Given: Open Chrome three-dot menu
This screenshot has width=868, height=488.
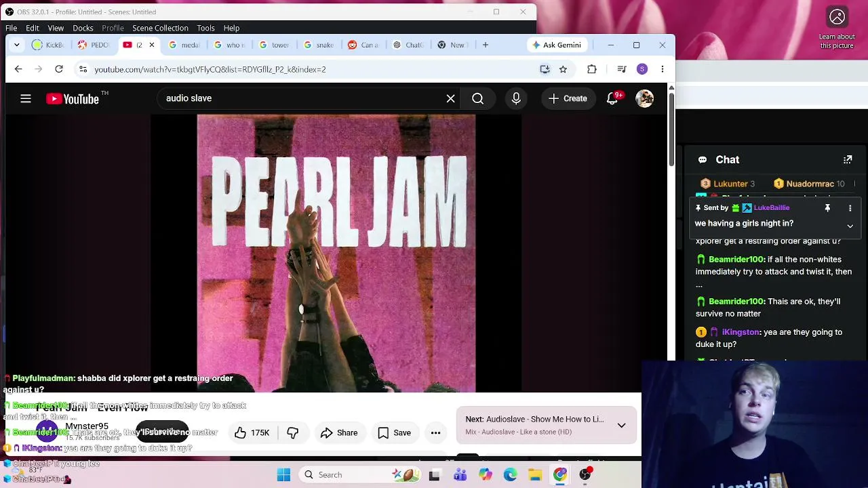Looking at the screenshot, I should pos(663,69).
